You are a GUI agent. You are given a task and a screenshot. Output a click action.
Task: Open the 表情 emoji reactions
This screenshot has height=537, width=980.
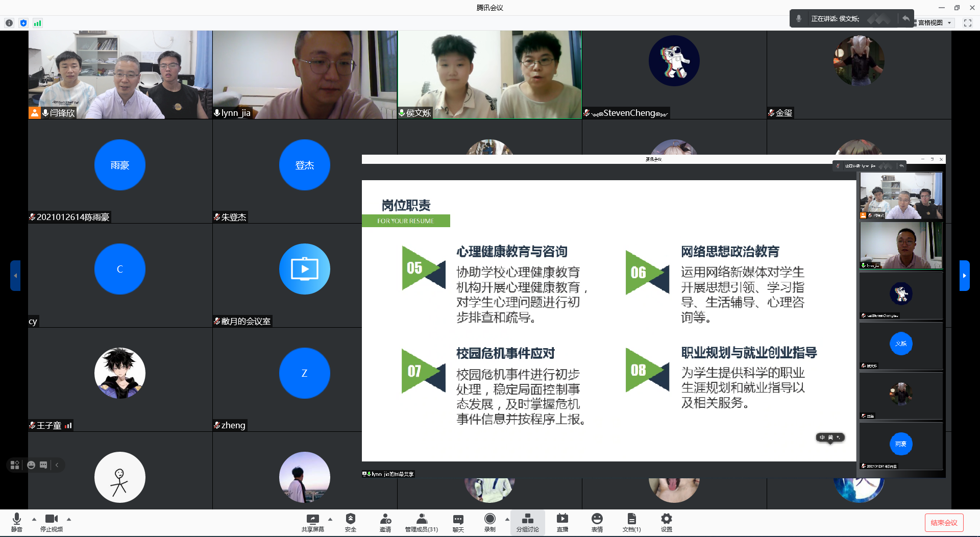tap(597, 522)
